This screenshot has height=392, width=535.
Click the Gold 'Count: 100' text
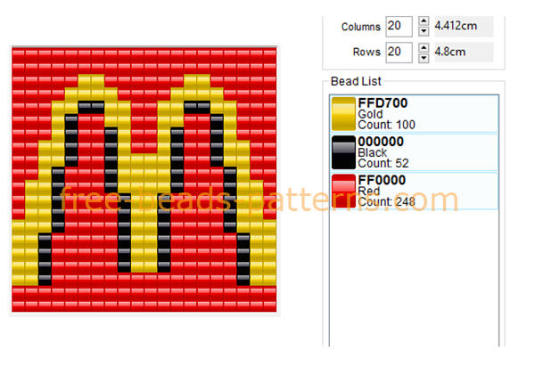387,125
